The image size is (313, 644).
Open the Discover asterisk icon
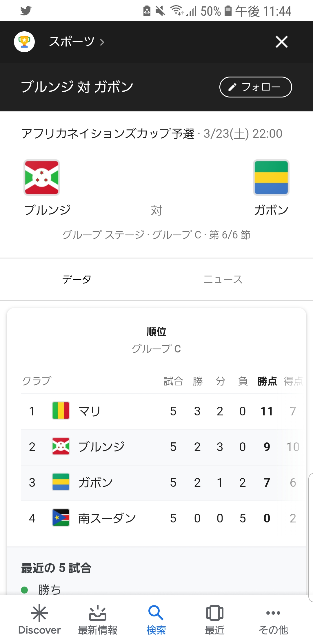click(x=39, y=613)
